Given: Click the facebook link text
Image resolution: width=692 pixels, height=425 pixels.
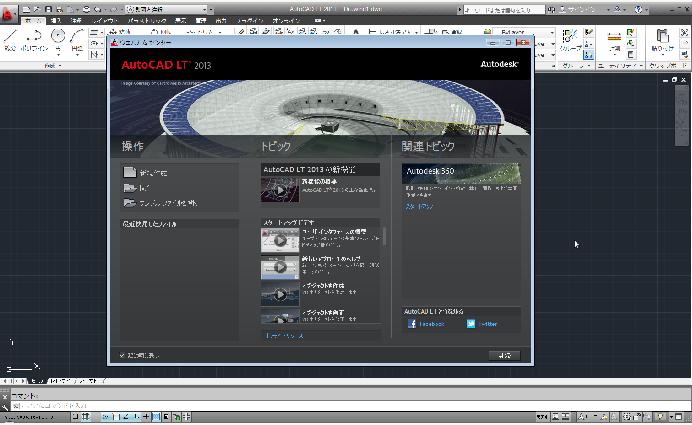Looking at the screenshot, I should click(432, 324).
